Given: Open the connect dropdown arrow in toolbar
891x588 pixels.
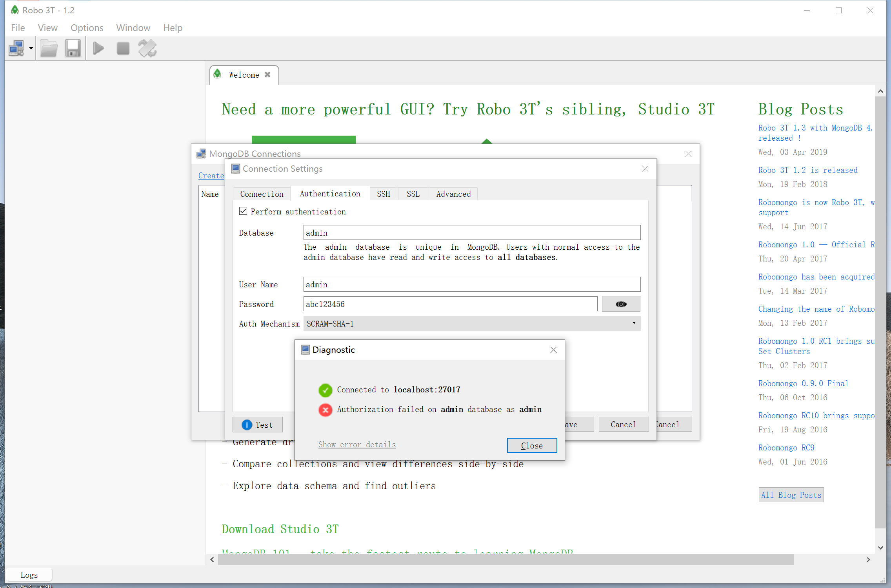Looking at the screenshot, I should (31, 49).
